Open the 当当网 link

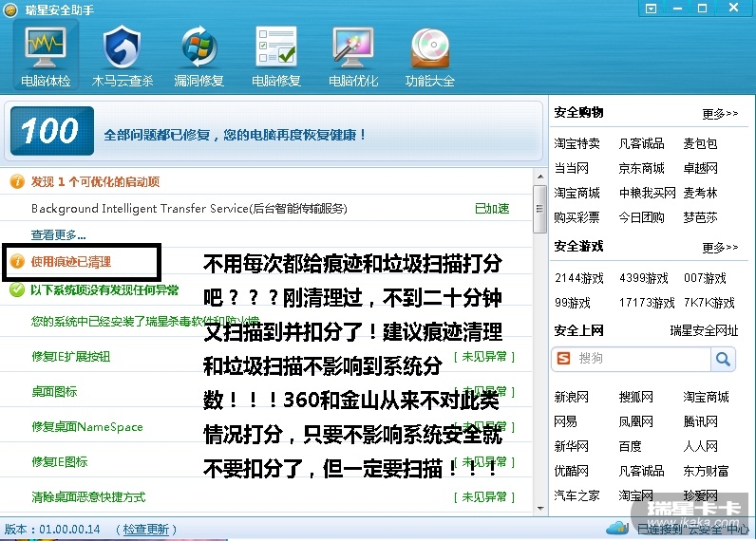572,168
